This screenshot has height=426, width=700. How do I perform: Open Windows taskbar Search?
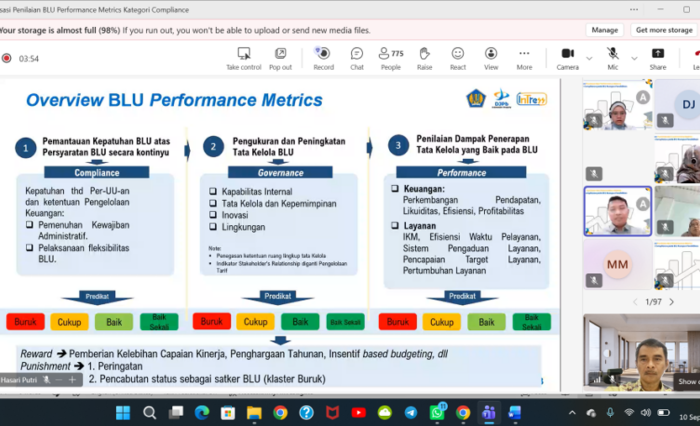149,413
